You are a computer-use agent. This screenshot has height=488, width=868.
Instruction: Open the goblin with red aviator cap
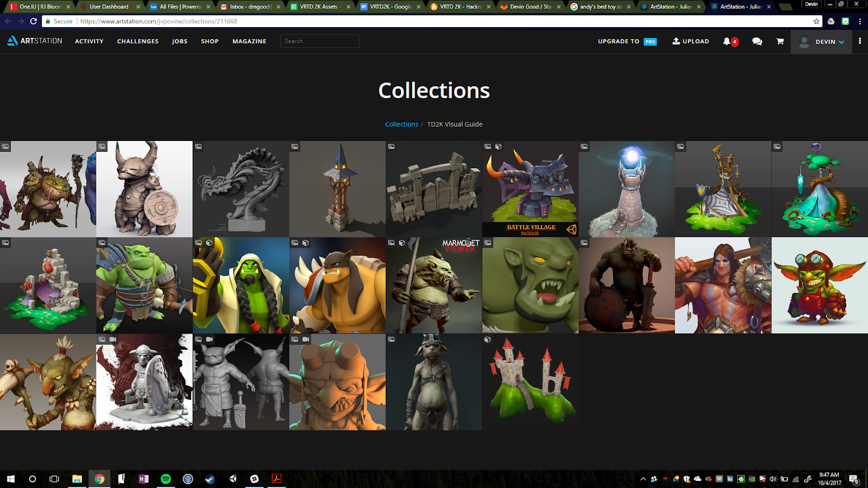click(820, 285)
